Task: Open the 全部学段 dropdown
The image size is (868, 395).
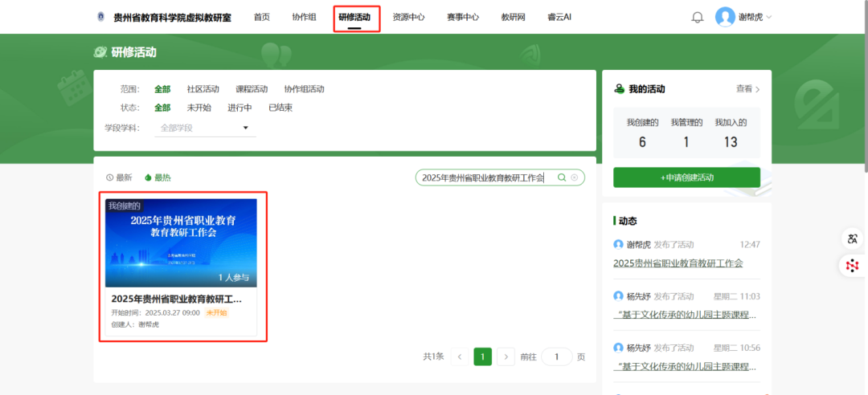Action: point(204,128)
